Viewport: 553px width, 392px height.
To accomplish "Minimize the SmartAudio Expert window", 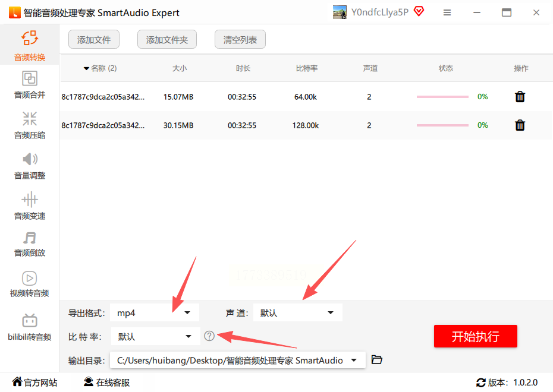I will [477, 12].
